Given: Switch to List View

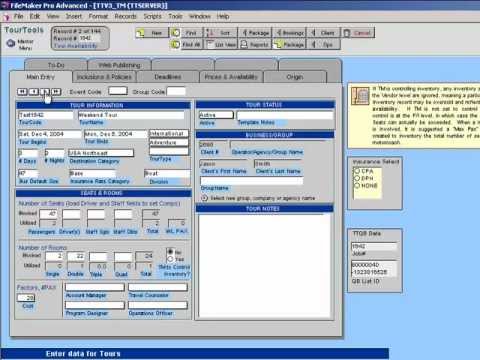Looking at the screenshot, I should tap(221, 44).
